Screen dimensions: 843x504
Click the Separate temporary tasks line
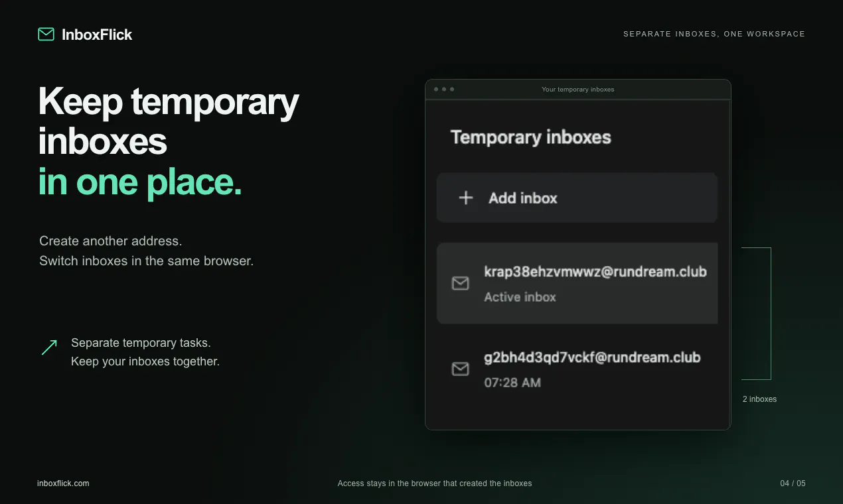click(x=141, y=343)
